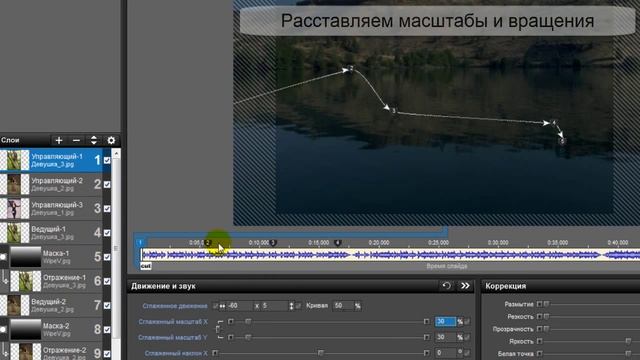Select the Ведущий-1 layer

pos(51,233)
